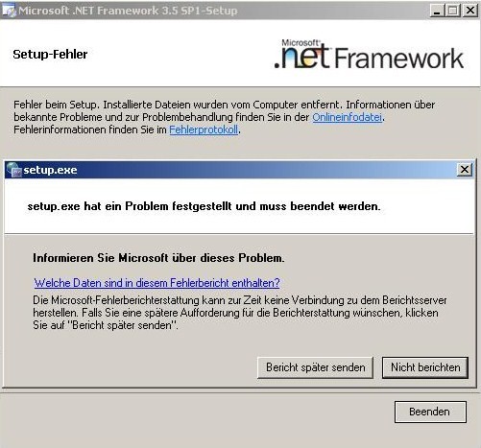Open the Fehlerprotokoll link
The height and width of the screenshot is (448, 481).
[204, 130]
